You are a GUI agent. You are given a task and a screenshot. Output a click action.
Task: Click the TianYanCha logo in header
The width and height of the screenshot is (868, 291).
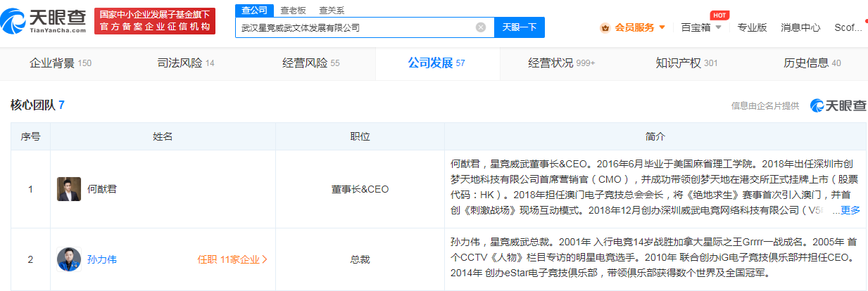[44, 21]
